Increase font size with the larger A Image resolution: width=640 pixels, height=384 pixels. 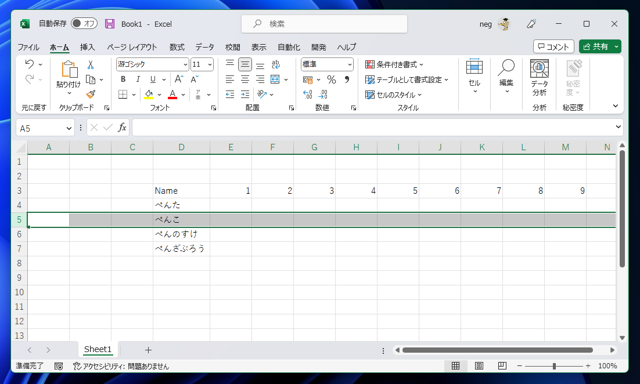click(178, 79)
